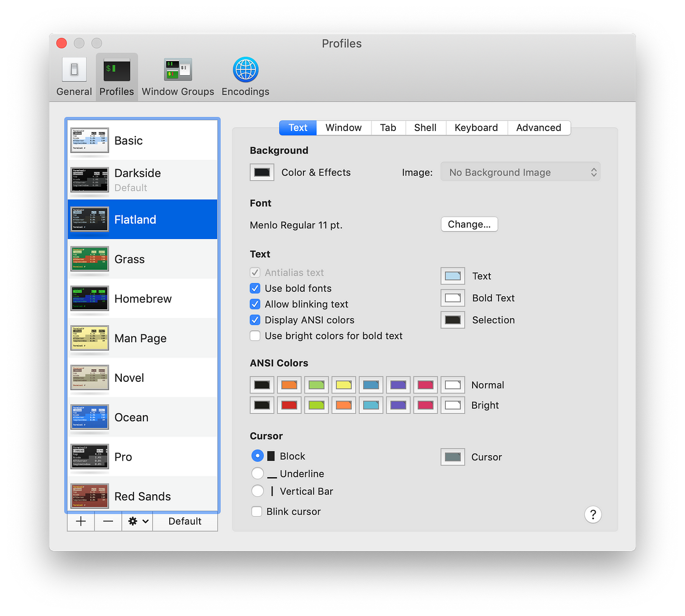Click the Bright red ANSI color swatch

pos(289,405)
